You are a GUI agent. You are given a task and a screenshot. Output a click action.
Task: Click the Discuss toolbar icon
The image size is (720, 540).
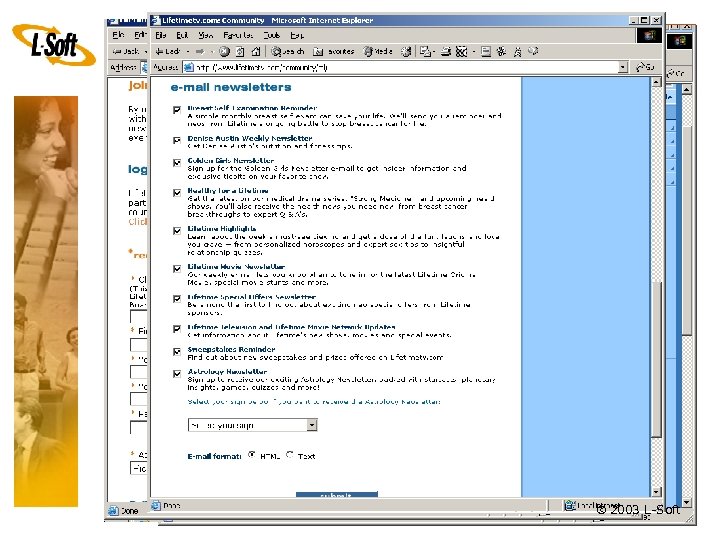click(x=486, y=51)
